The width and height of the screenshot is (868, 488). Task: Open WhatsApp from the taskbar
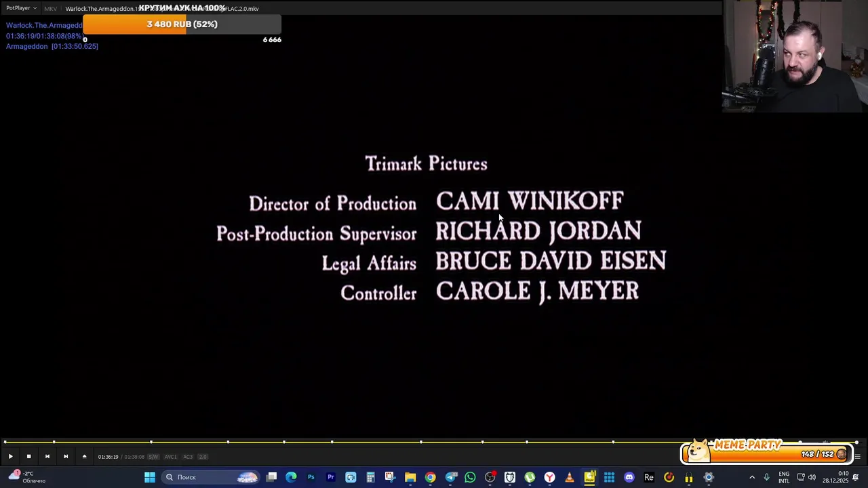[x=470, y=477]
